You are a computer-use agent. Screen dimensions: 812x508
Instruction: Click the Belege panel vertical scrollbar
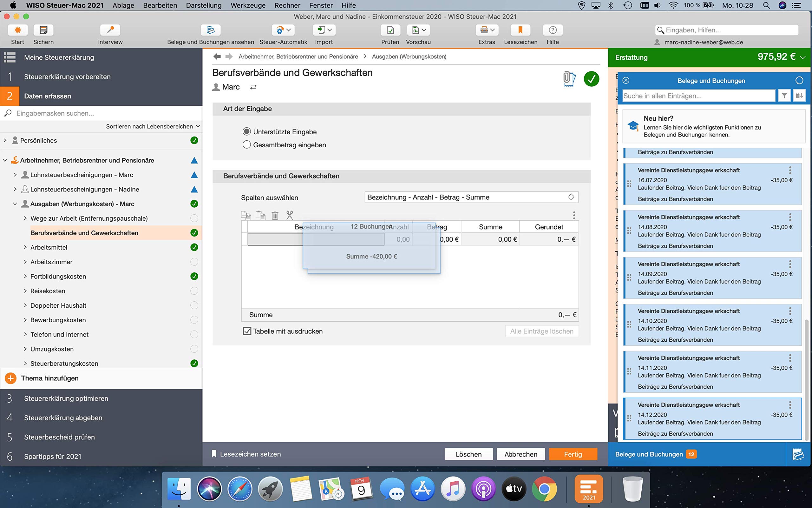(806, 380)
